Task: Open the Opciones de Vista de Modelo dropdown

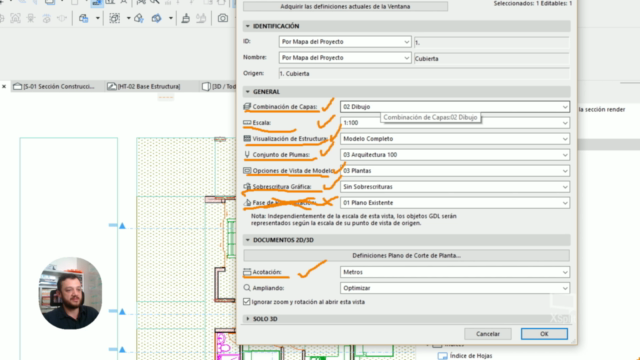Action: (x=455, y=171)
